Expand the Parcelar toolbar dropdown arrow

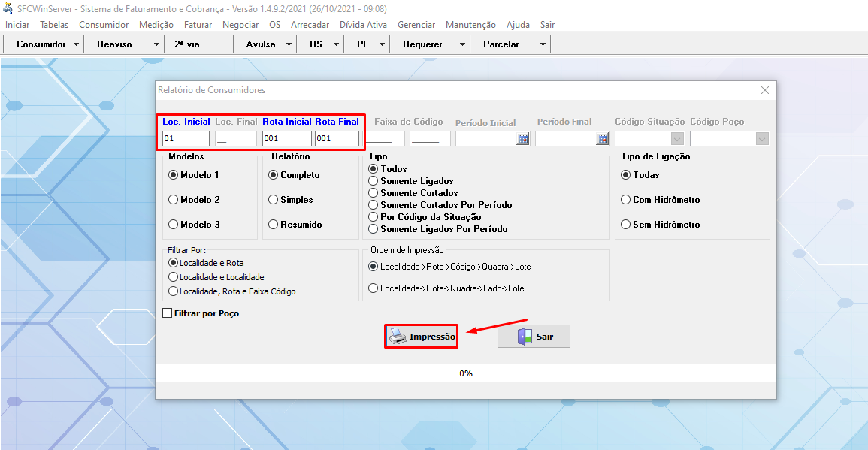[x=543, y=44]
